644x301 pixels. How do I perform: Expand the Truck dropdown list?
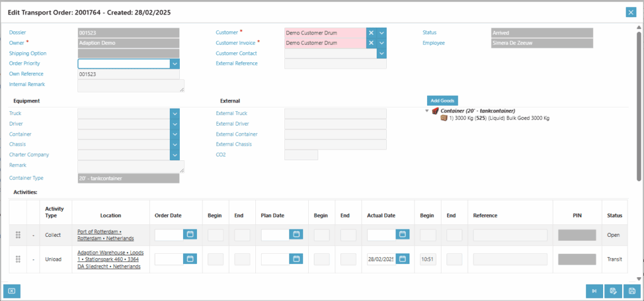(x=175, y=114)
